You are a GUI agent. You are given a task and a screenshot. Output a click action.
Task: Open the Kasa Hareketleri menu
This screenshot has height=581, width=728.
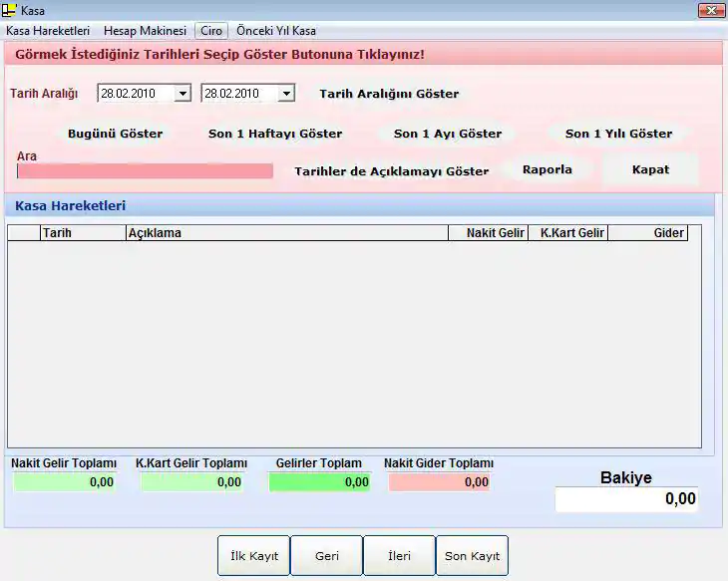point(48,31)
